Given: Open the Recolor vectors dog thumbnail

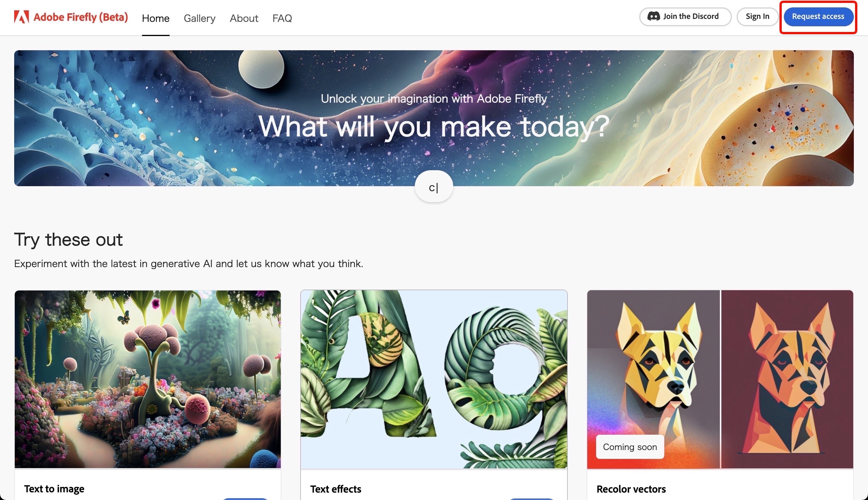Looking at the screenshot, I should pos(720,379).
